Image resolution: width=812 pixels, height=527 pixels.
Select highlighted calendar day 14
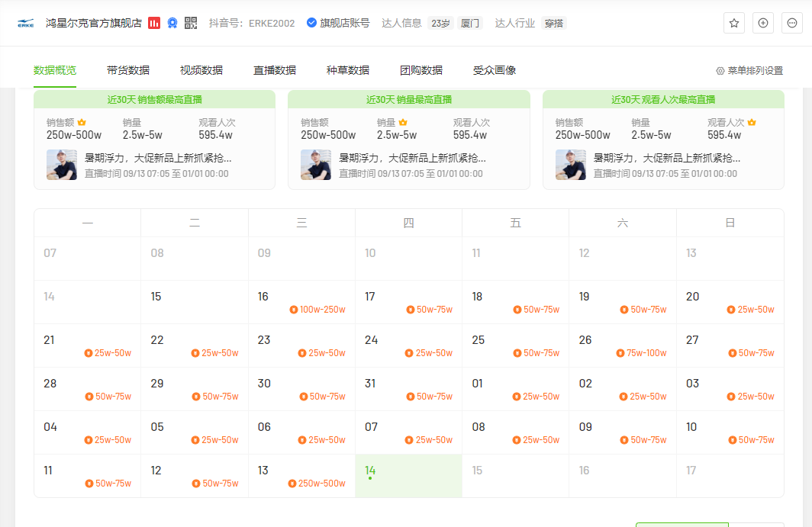[x=408, y=476]
